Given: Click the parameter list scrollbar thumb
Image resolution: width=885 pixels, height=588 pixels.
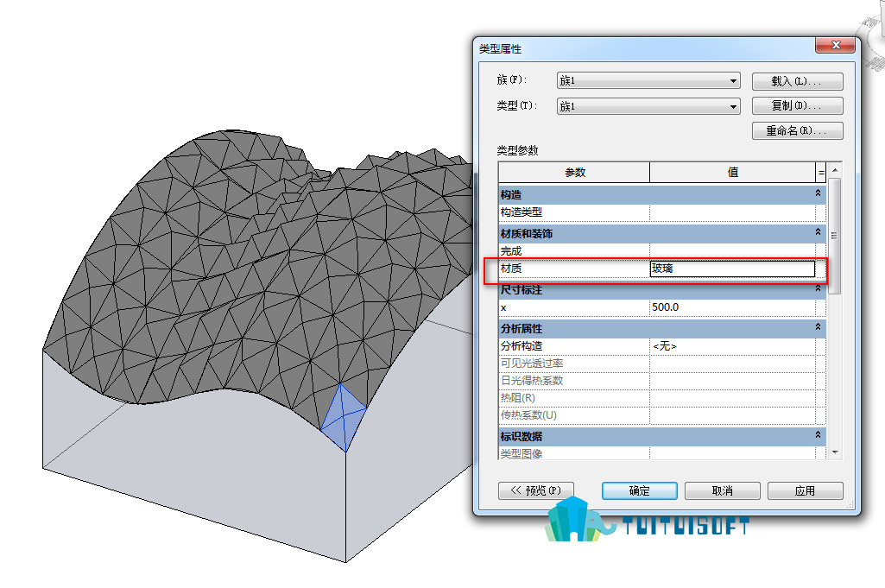Looking at the screenshot, I should tap(835, 236).
